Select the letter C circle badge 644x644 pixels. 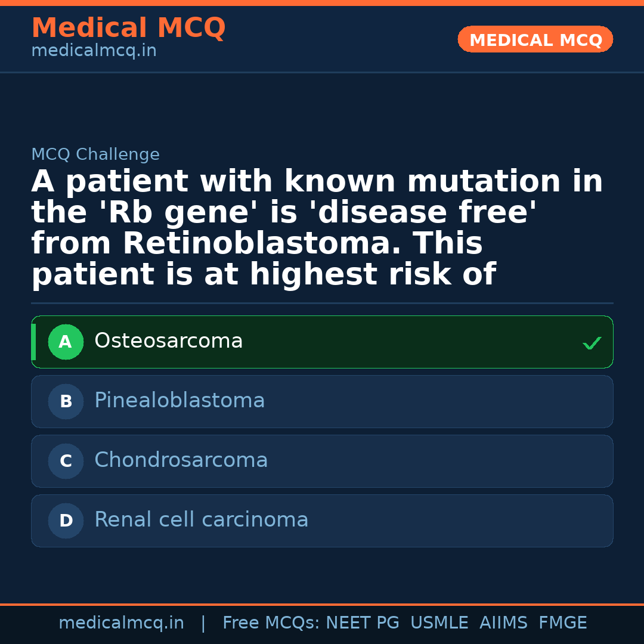tap(66, 462)
